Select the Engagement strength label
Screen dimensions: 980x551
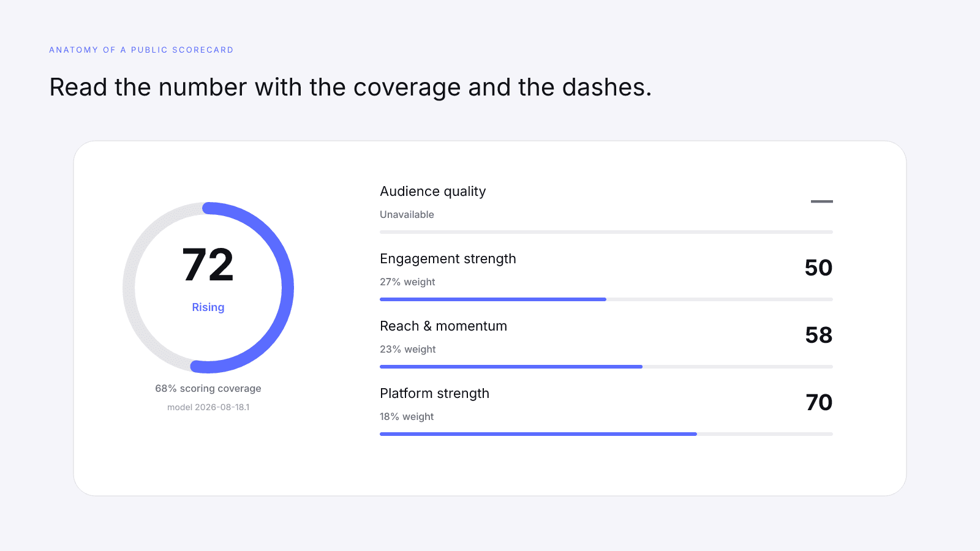448,259
